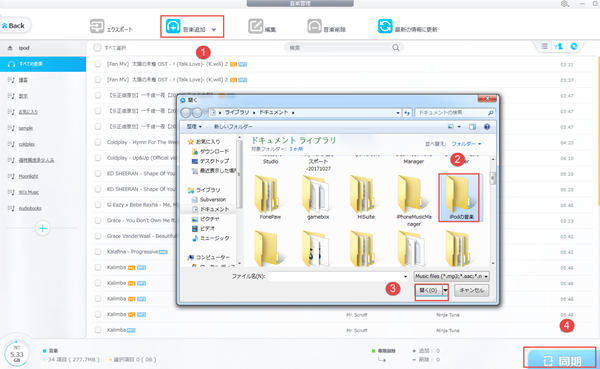Image resolution: width=600 pixels, height=369 pixels.
Task: Open the Subversion library item
Action: click(x=209, y=200)
